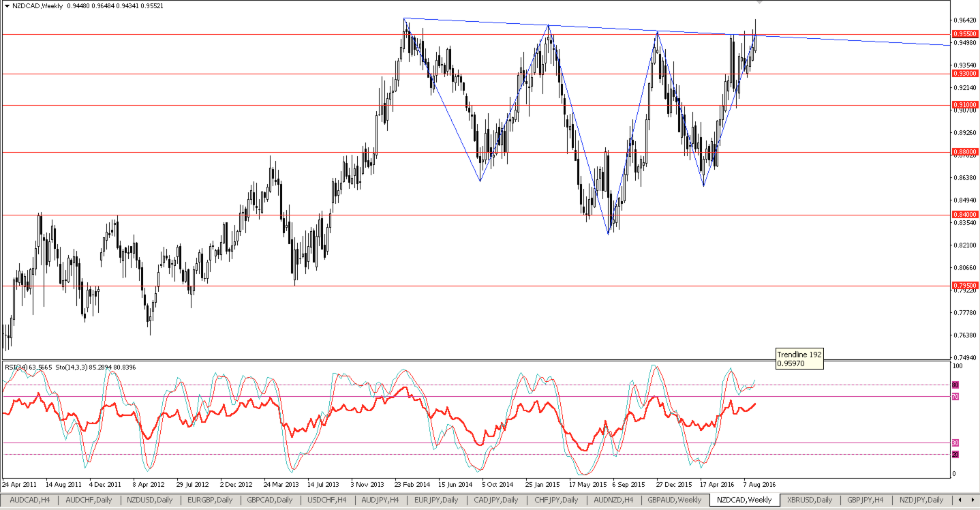Click the 7 Aug 2016 date label

[759, 483]
